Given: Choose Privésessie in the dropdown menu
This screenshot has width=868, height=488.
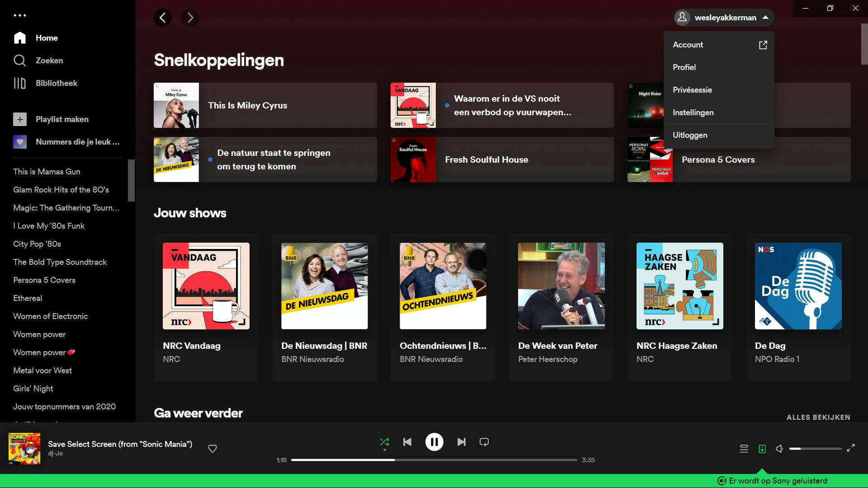Looking at the screenshot, I should 692,90.
